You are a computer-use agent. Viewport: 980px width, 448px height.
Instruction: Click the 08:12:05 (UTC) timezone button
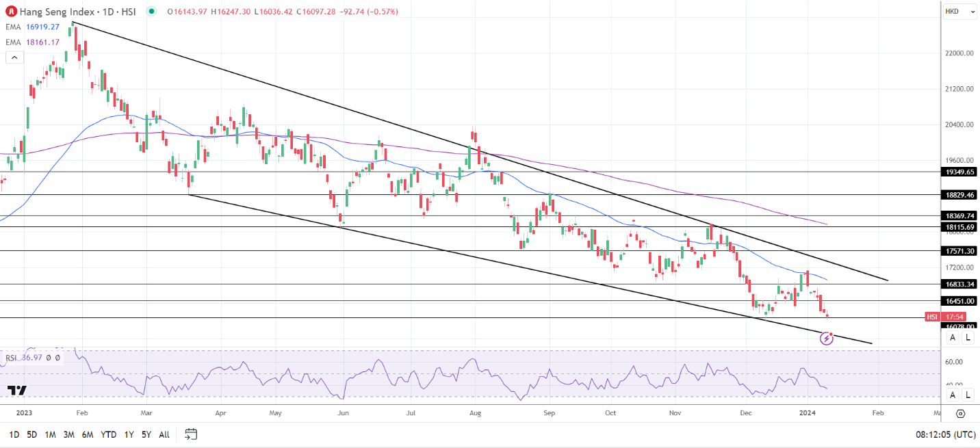point(945,434)
